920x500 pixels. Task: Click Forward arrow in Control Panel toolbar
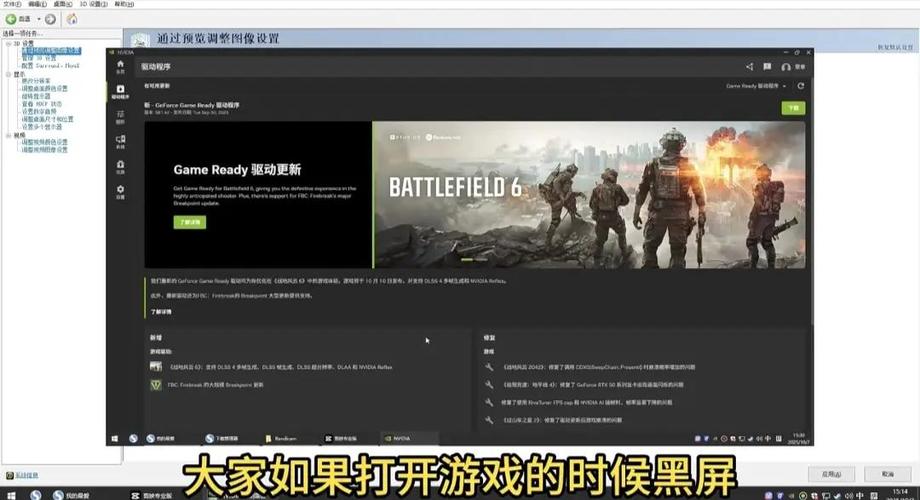click(x=50, y=19)
